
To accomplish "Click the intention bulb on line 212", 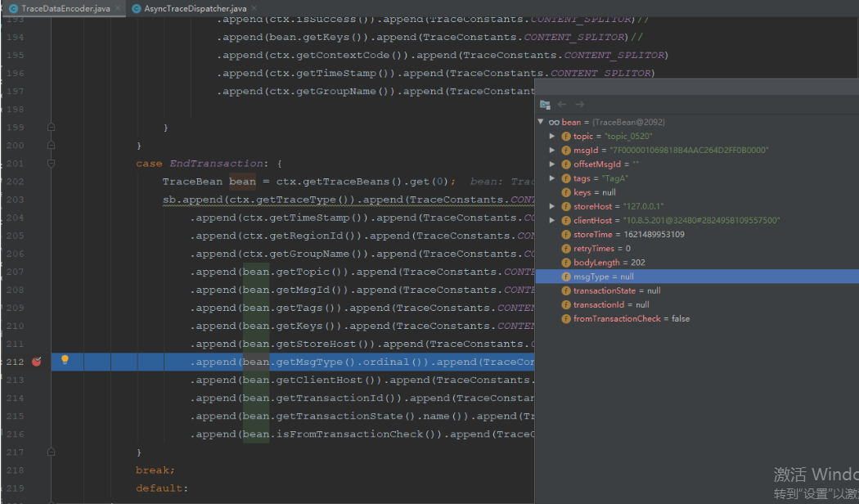I will tap(65, 361).
